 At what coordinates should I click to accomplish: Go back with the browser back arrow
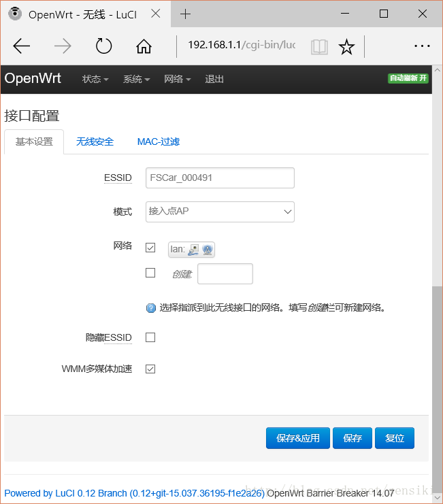[x=22, y=46]
